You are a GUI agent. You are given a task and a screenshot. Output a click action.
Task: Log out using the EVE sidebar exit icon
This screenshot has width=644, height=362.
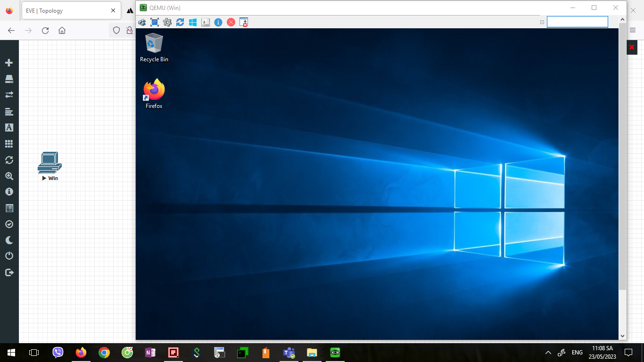pyautogui.click(x=9, y=272)
